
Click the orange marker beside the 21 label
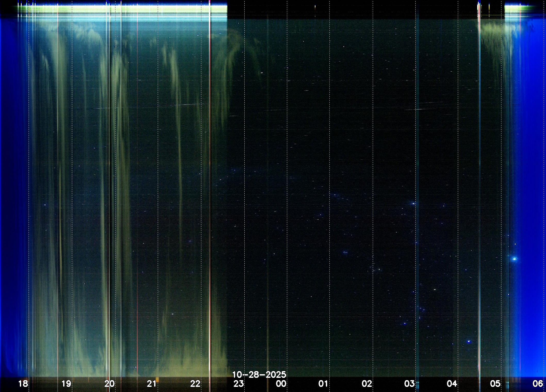[157, 379]
